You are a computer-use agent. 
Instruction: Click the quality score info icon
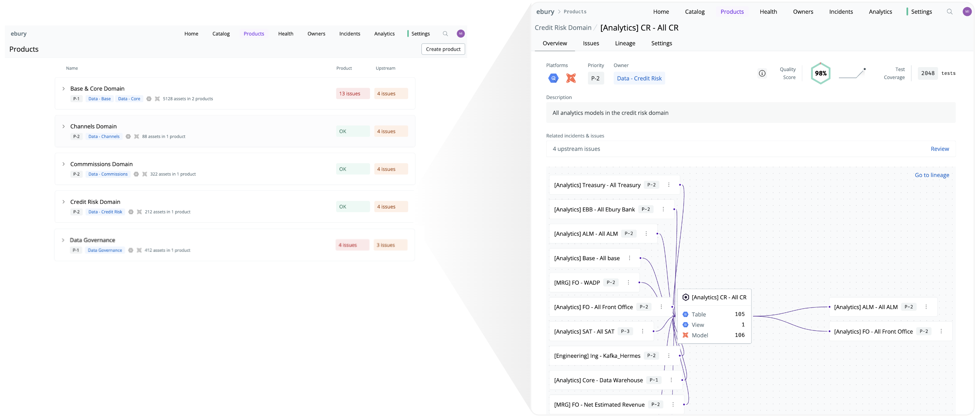[x=762, y=73]
